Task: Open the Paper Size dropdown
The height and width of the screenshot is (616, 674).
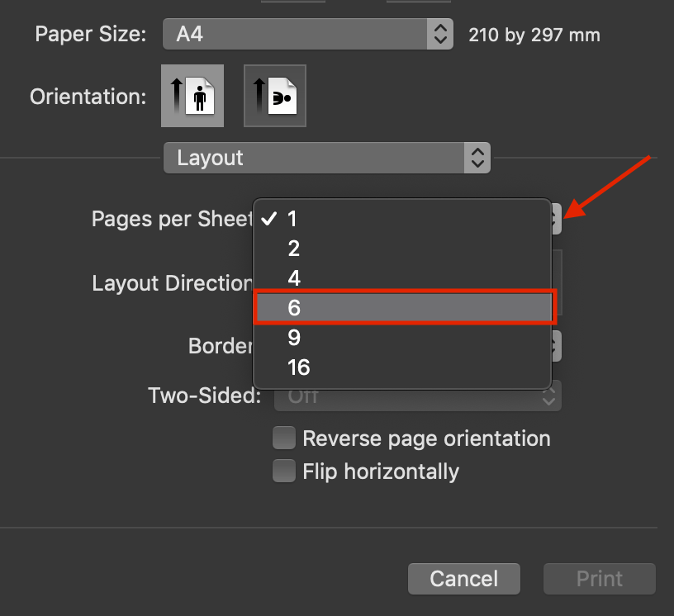Action: point(307,34)
